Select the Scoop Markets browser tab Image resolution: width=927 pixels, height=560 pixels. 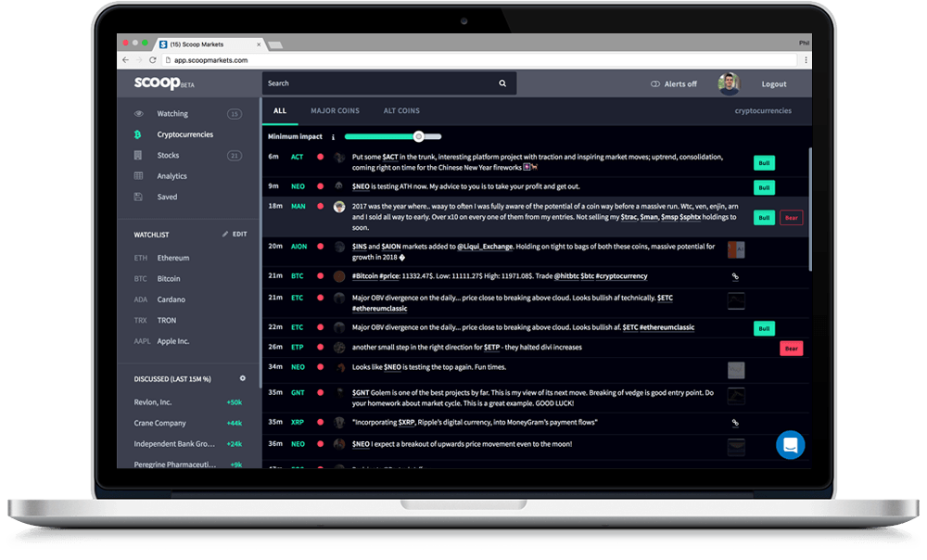click(210, 45)
